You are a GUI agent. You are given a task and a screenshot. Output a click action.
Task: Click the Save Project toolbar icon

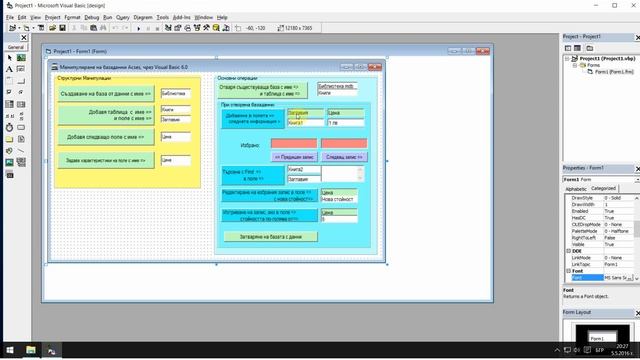[x=62, y=28]
